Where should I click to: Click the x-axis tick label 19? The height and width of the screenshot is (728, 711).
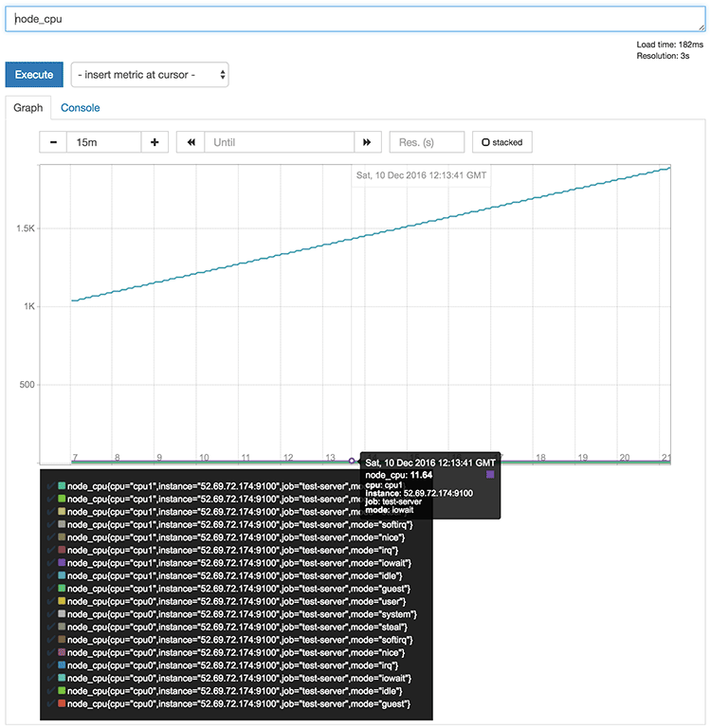pyautogui.click(x=582, y=457)
